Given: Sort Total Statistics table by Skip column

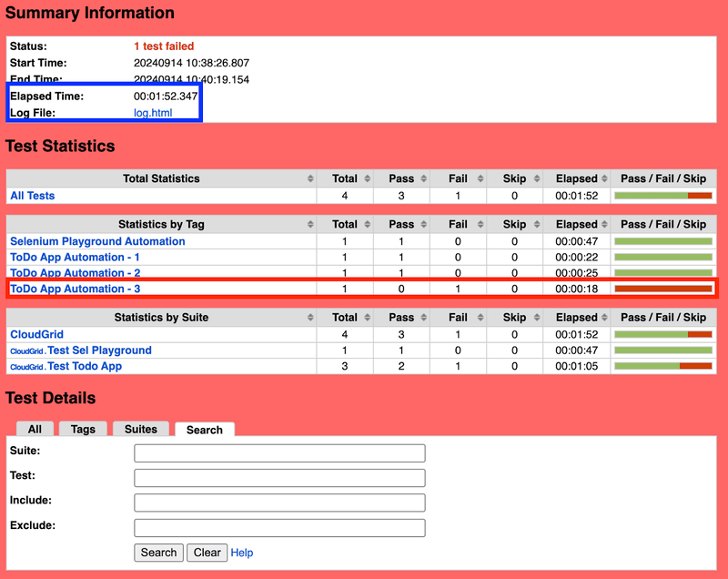Looking at the screenshot, I should [515, 178].
